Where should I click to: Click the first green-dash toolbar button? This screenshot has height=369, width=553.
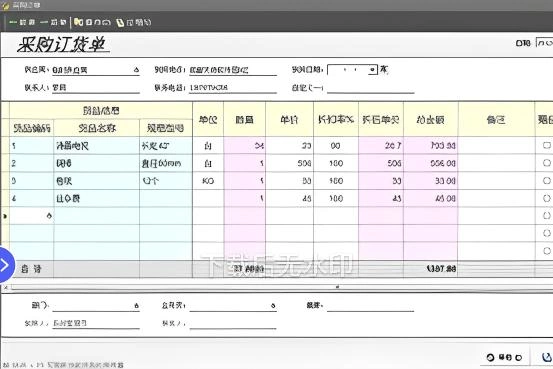tap(22, 22)
